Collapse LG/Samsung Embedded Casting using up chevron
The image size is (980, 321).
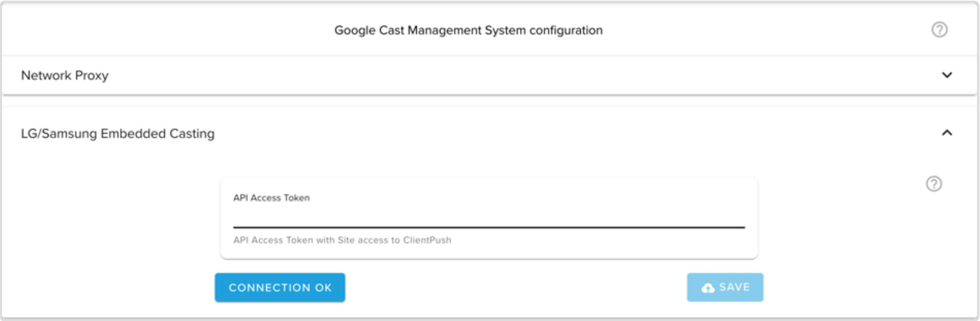[x=947, y=133]
